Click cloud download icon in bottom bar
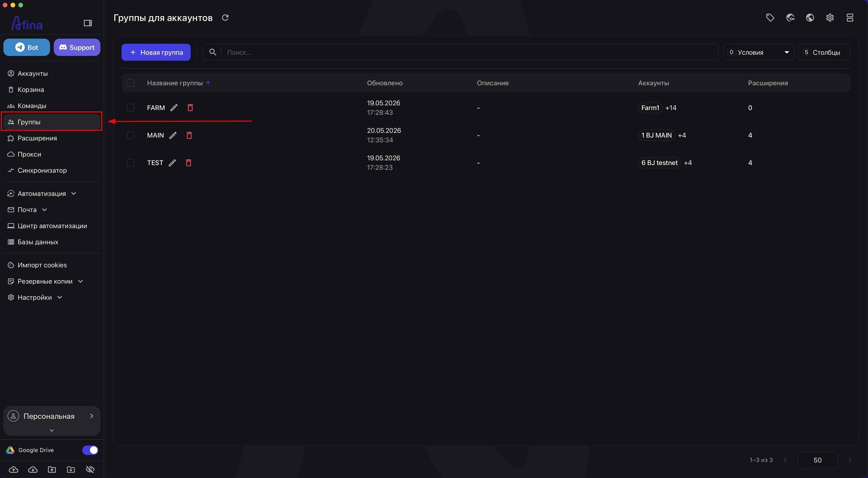The width and height of the screenshot is (868, 478). (33, 470)
